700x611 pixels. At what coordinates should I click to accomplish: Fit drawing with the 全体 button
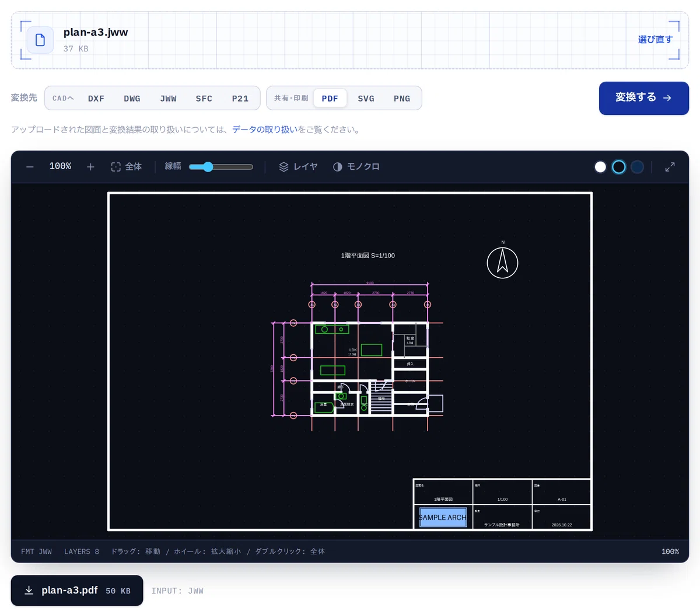pyautogui.click(x=127, y=167)
